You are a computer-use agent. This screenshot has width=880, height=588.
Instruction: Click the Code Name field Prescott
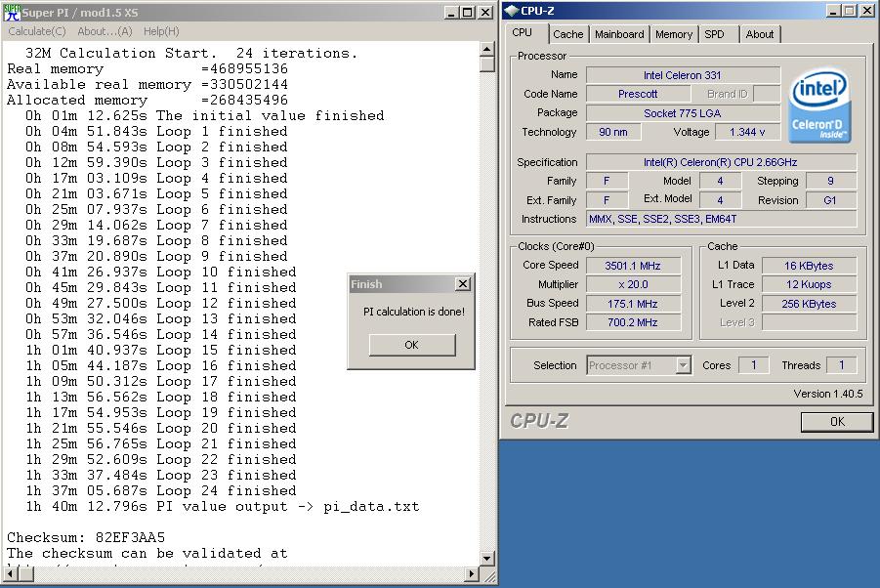638,94
